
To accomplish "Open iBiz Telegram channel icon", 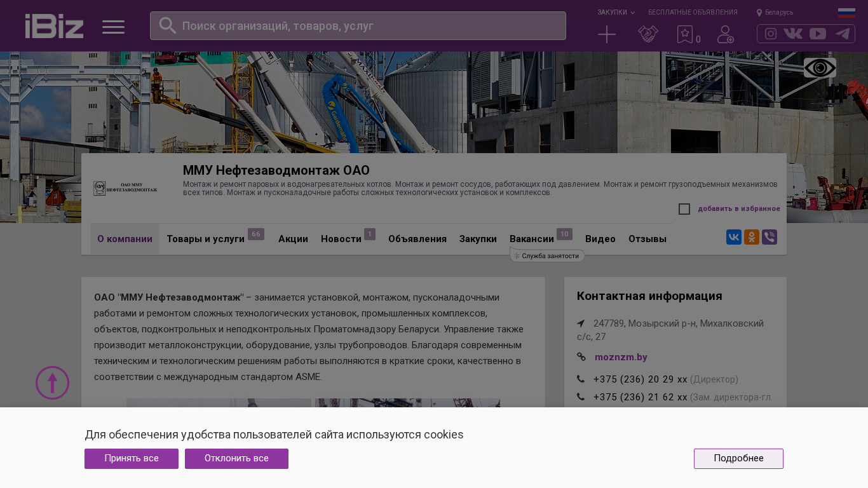I will (843, 34).
